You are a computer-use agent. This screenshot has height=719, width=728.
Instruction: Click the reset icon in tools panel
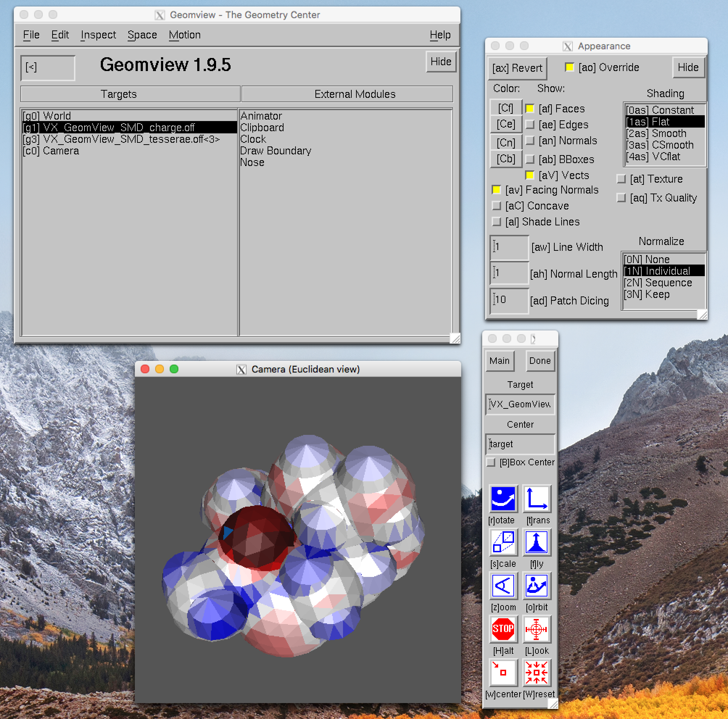point(537,672)
